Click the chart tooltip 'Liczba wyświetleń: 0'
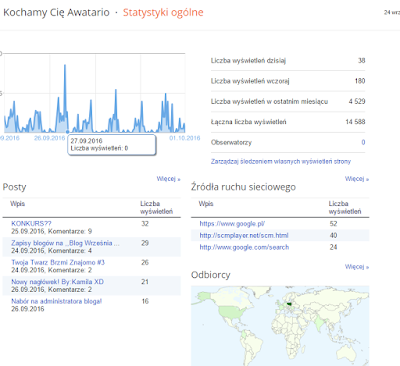 pyautogui.click(x=99, y=148)
